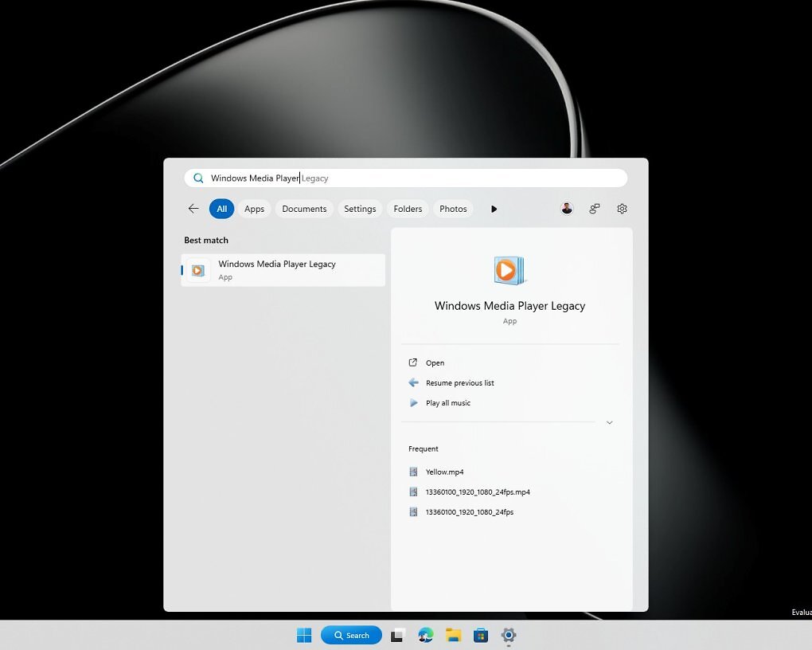Open Microsoft Store from the taskbar
Viewport: 812px width, 650px height.
[x=481, y=635]
